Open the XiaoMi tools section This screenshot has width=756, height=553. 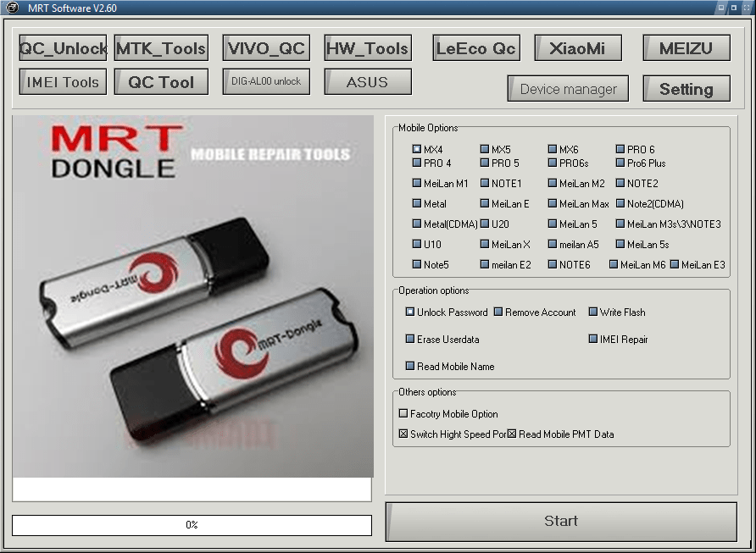pyautogui.click(x=578, y=47)
